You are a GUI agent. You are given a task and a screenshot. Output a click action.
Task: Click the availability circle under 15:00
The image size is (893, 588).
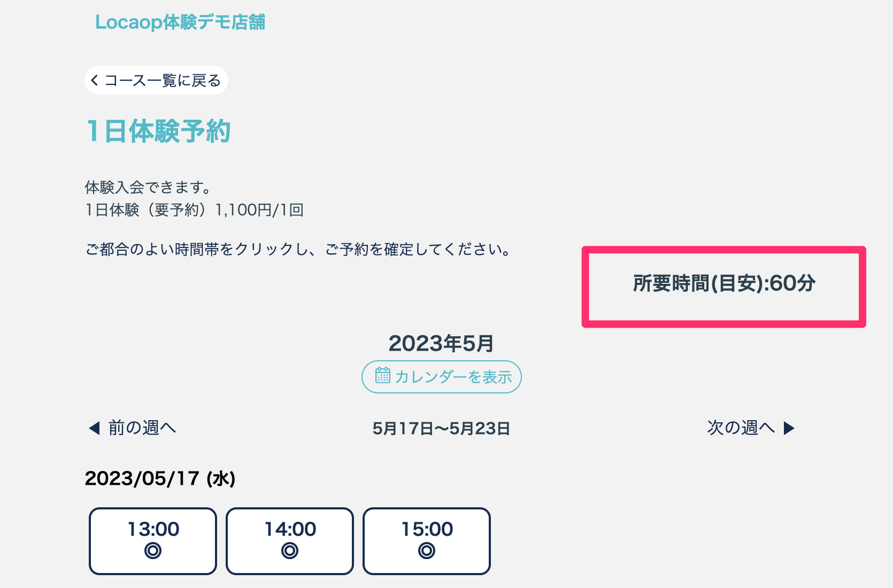[x=427, y=551]
